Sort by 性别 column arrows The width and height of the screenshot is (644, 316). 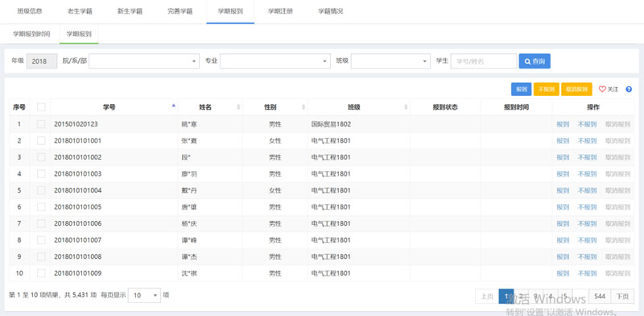pyautogui.click(x=303, y=107)
